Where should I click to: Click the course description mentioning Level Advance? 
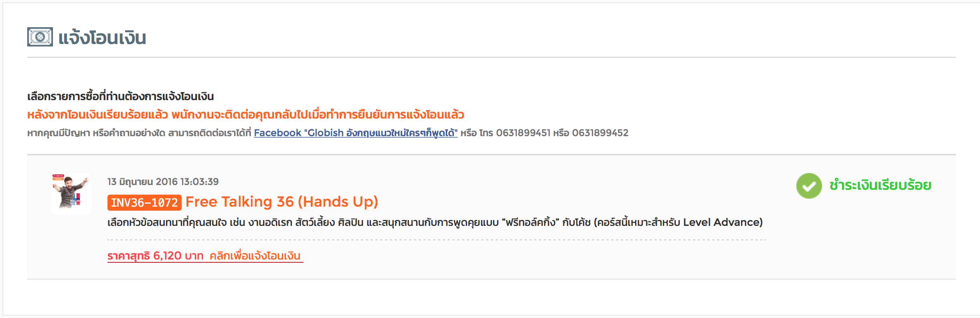pos(435,222)
